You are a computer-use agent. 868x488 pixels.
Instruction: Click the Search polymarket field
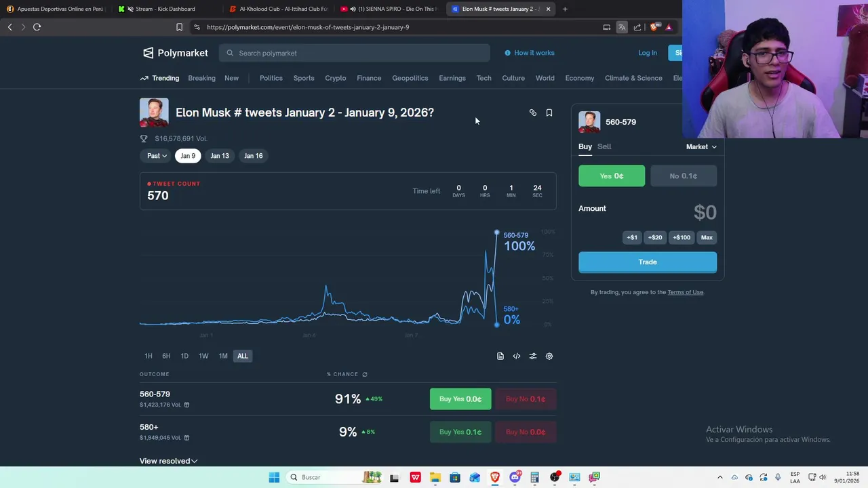tap(355, 53)
